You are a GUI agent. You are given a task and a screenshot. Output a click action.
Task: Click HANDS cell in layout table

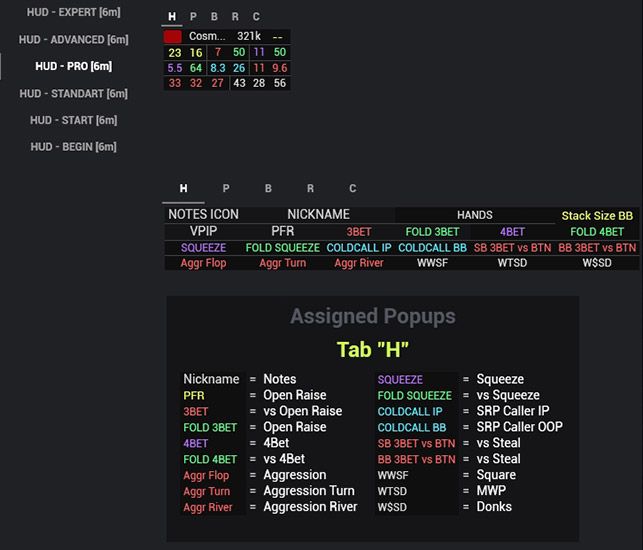coord(475,215)
